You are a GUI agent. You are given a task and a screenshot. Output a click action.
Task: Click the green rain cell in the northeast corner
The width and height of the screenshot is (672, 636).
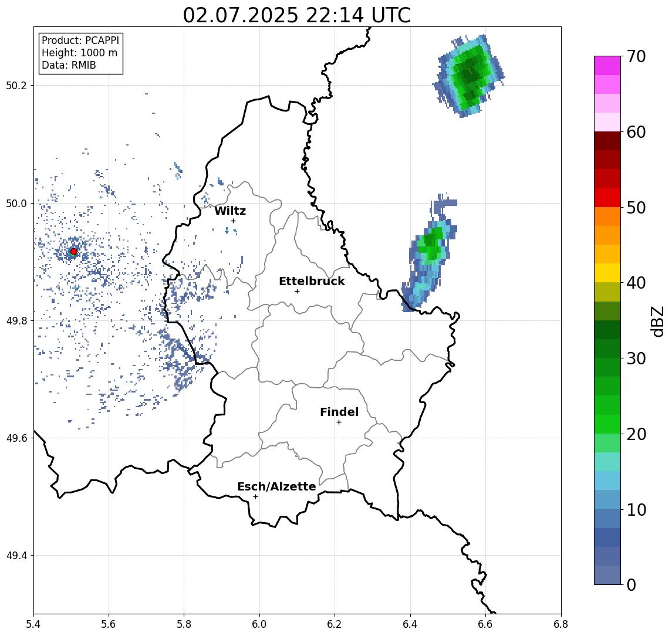(470, 75)
